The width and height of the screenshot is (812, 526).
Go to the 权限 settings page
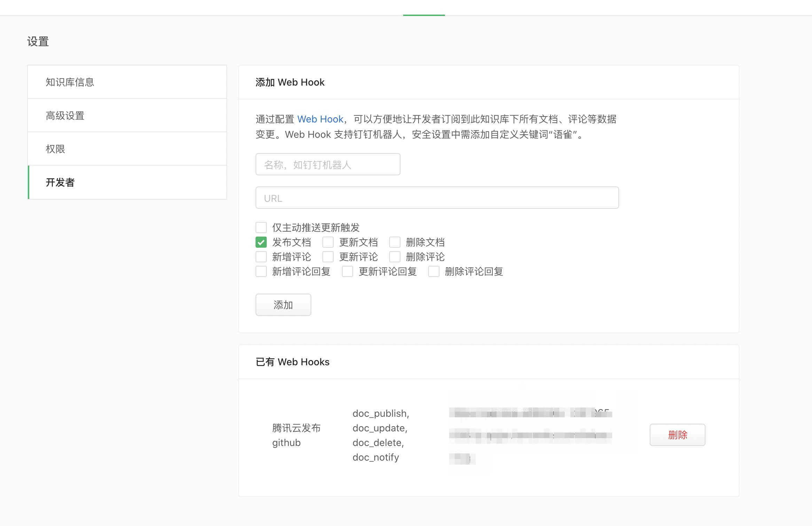tap(127, 149)
